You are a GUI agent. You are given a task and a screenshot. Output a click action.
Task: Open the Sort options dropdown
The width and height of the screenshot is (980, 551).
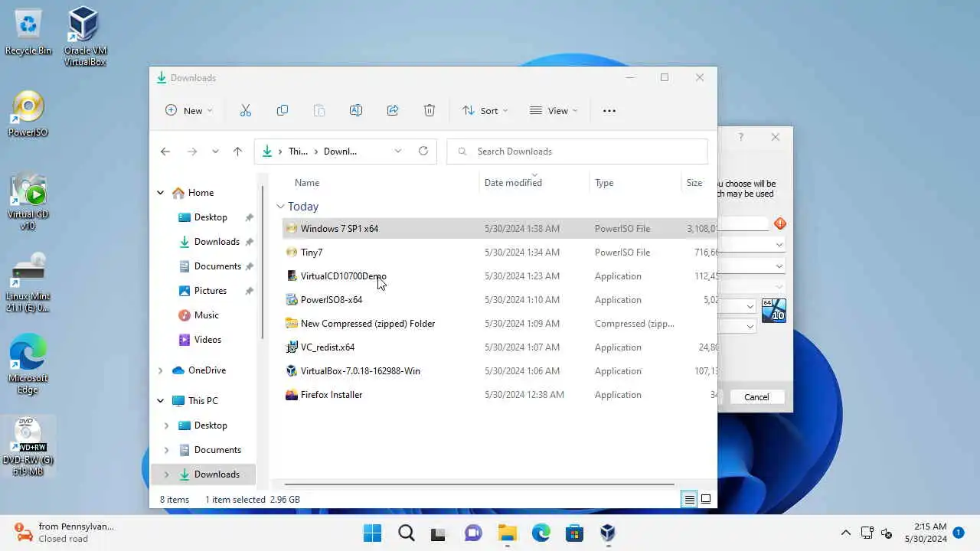485,111
